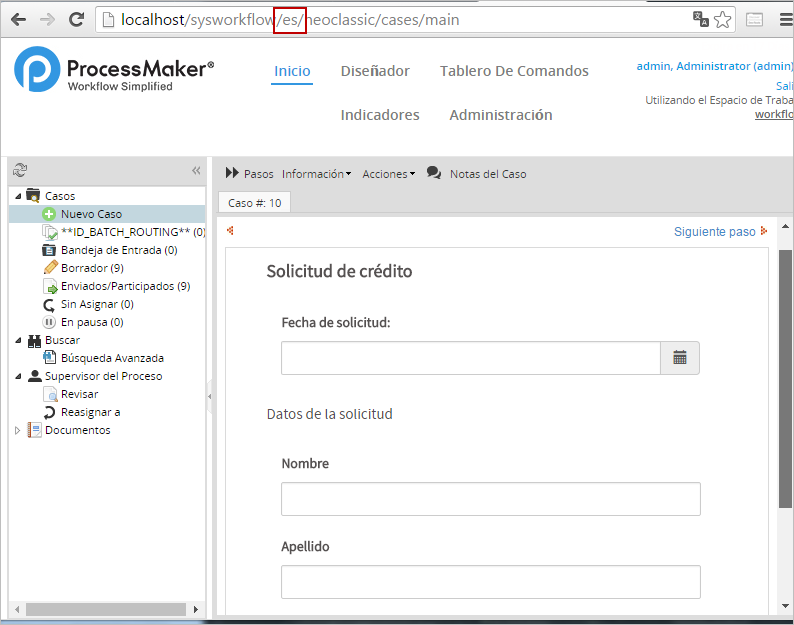
Task: Click the previous step arrow icon
Action: [230, 231]
